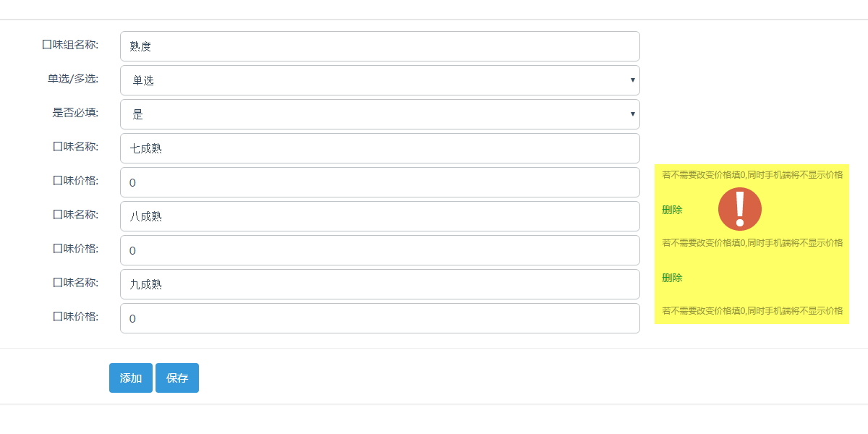Focus the price field under 九成熟
Screen dimensions: 868x434
click(380, 318)
